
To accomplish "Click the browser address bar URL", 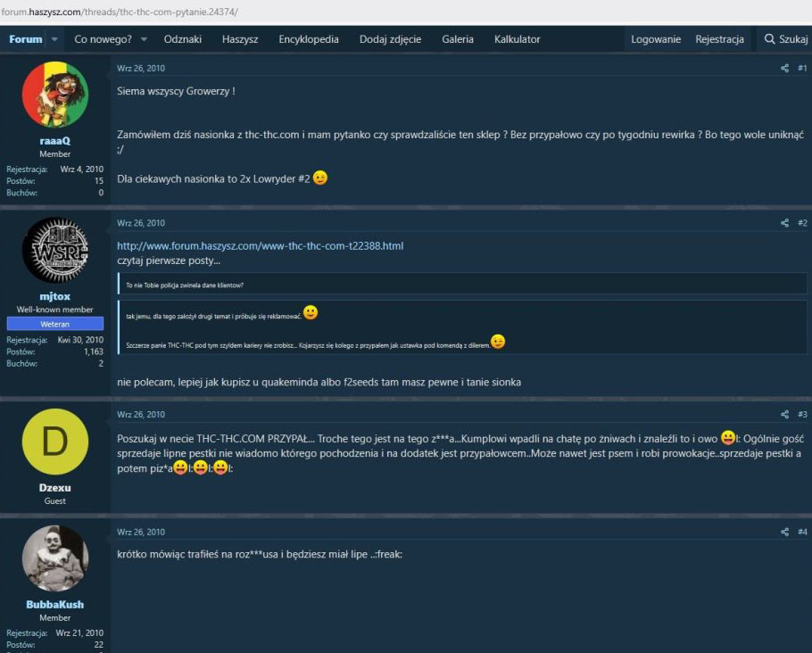I will (x=120, y=12).
